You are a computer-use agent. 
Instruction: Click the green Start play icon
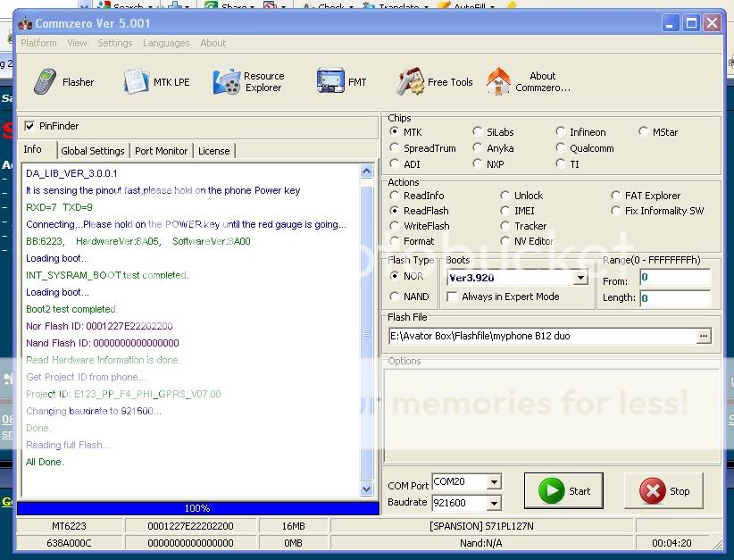coord(553,491)
